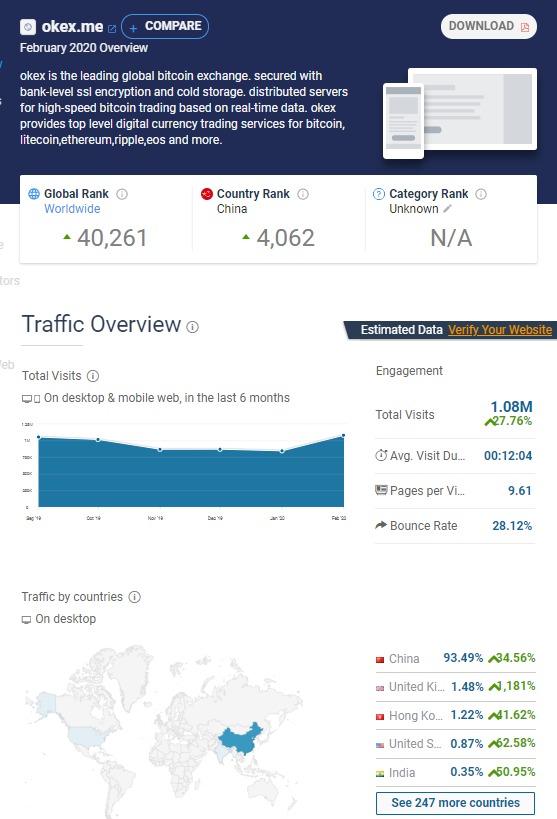The image size is (557, 819).
Task: Select the Feb '20 point on chart
Action: click(343, 435)
